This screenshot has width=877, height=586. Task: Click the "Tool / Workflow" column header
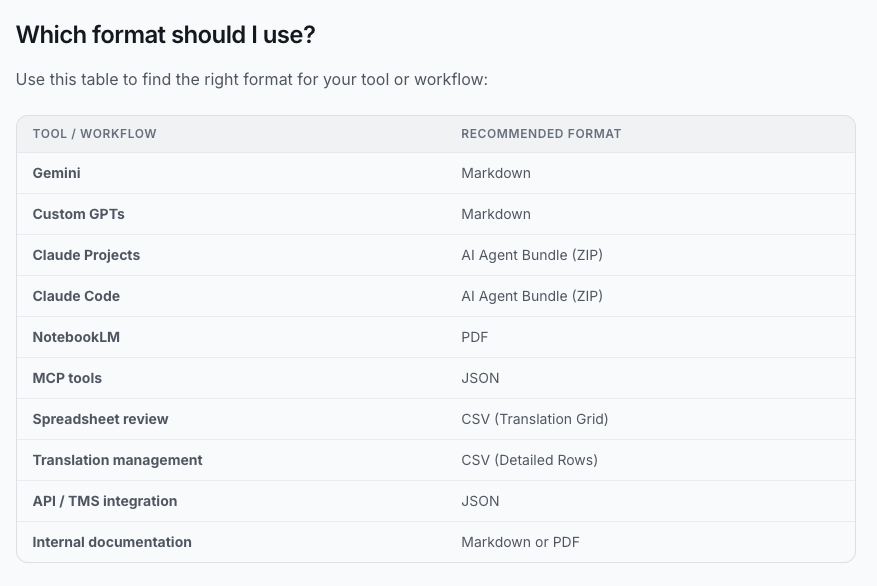(95, 134)
